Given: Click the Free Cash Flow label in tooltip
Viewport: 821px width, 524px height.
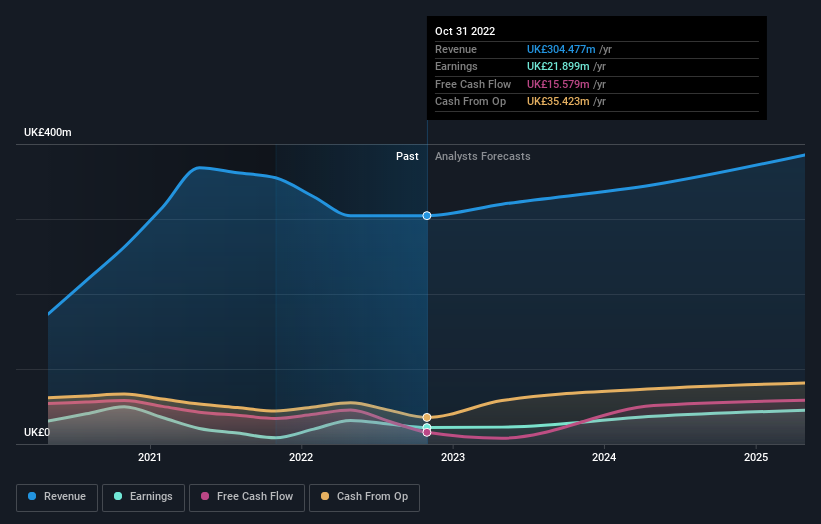Looking at the screenshot, I should click(x=473, y=84).
